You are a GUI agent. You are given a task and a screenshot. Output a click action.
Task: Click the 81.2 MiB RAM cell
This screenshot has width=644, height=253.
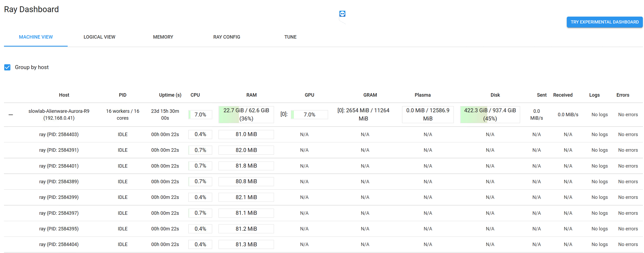click(x=246, y=229)
